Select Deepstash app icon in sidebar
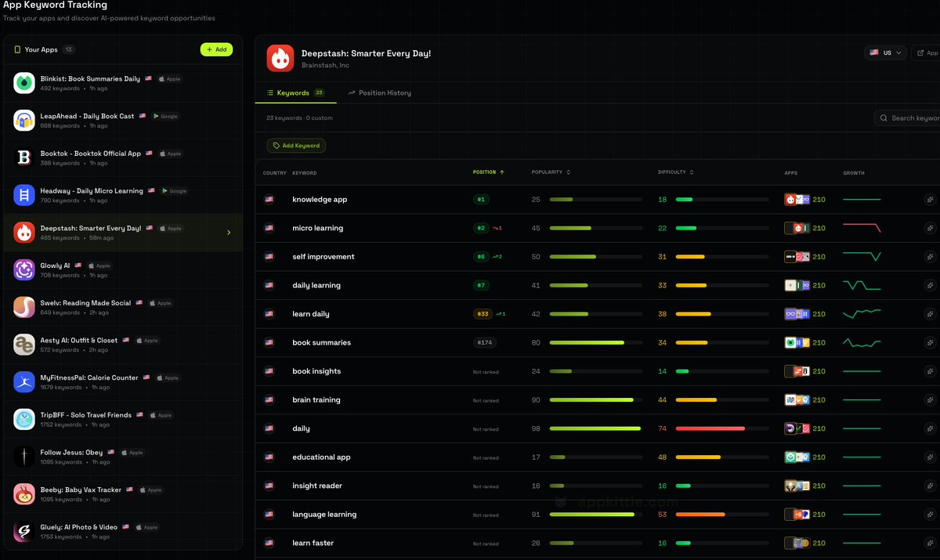 24,233
